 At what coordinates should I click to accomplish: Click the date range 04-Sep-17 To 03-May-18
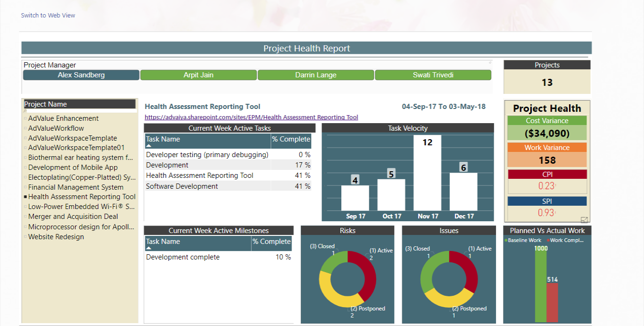tap(444, 107)
